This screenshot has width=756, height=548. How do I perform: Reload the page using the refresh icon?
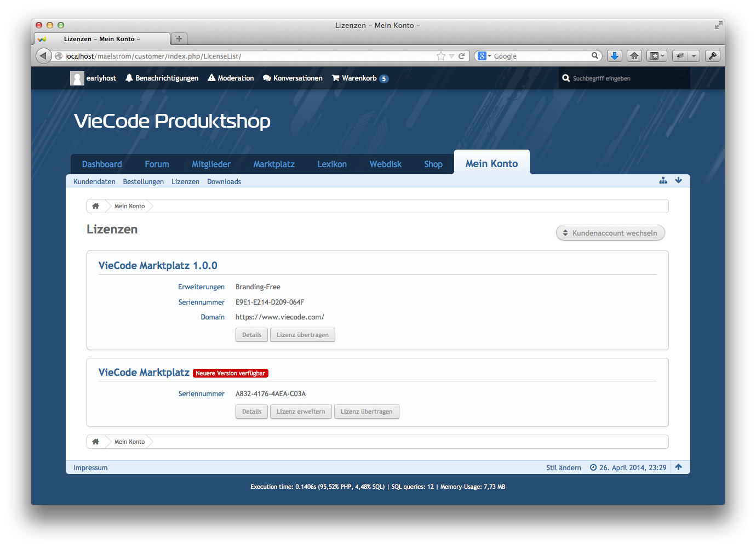(x=461, y=56)
